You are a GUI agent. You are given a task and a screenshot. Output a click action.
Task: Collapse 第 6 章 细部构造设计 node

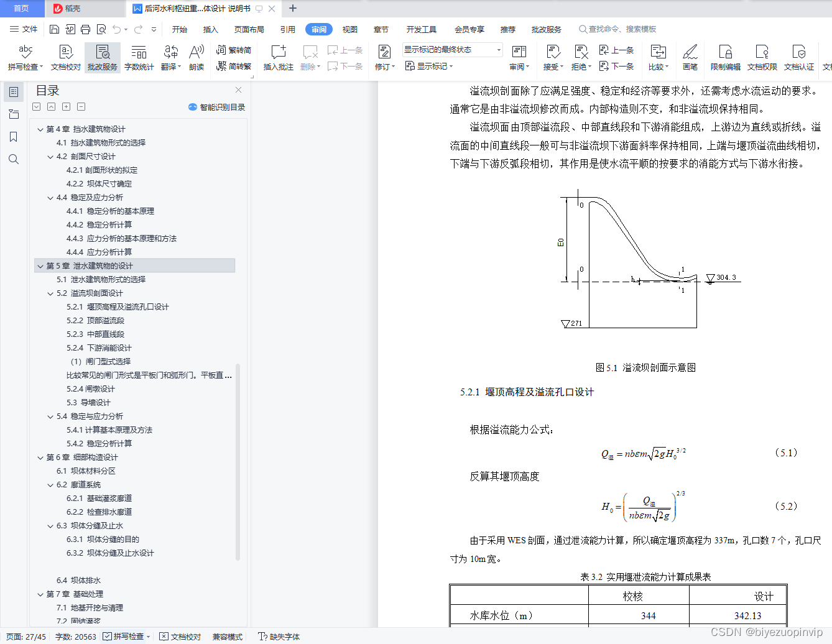point(40,458)
